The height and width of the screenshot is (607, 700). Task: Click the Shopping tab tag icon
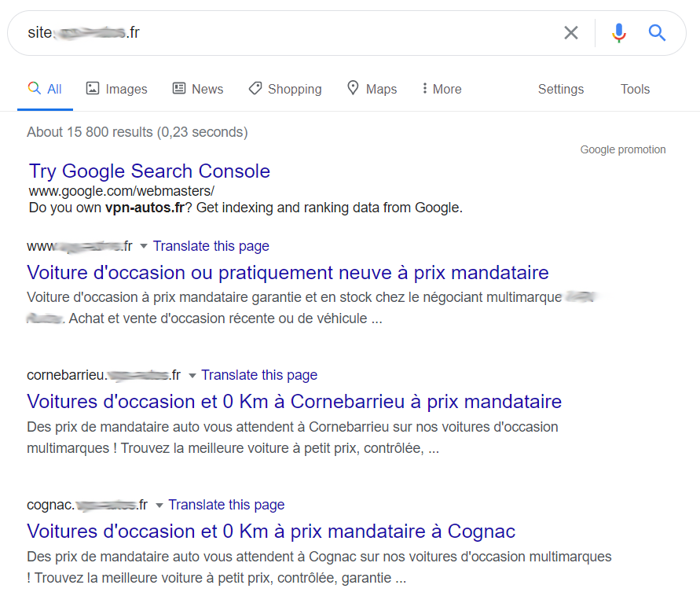[255, 88]
